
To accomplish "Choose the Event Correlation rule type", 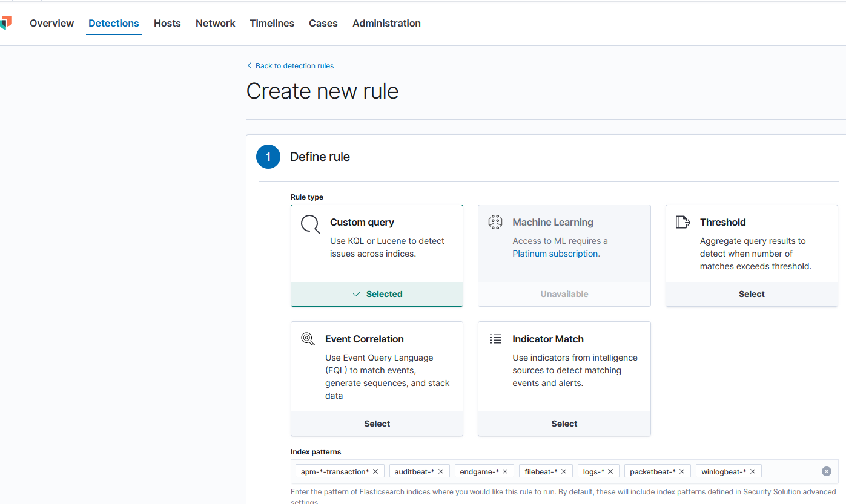I will [x=377, y=424].
